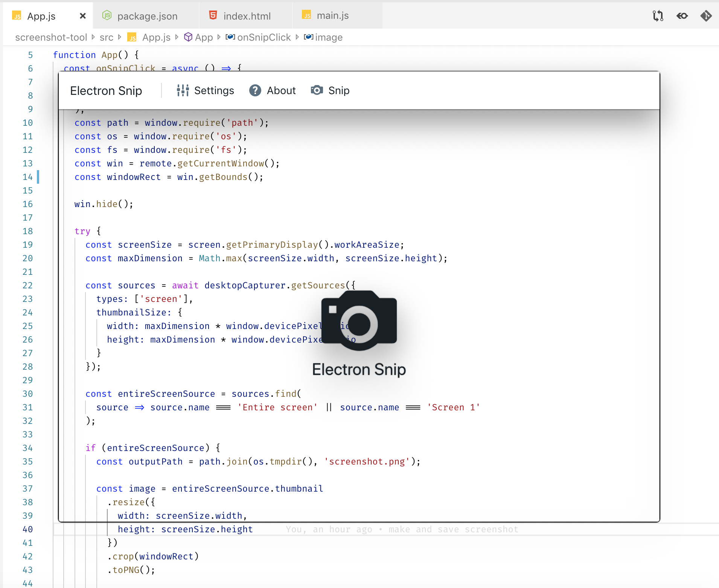719x588 pixels.
Task: Select the image breadcrumb
Action: pos(329,37)
